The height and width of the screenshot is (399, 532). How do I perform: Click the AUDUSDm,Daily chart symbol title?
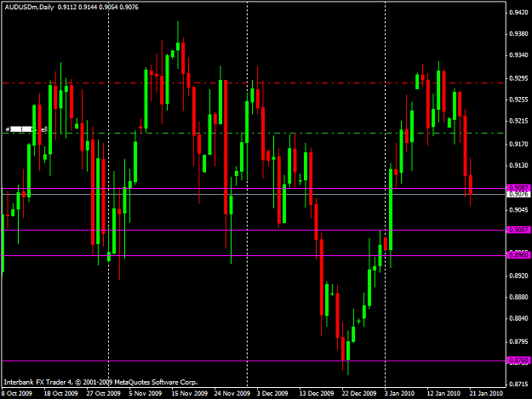coord(29,7)
